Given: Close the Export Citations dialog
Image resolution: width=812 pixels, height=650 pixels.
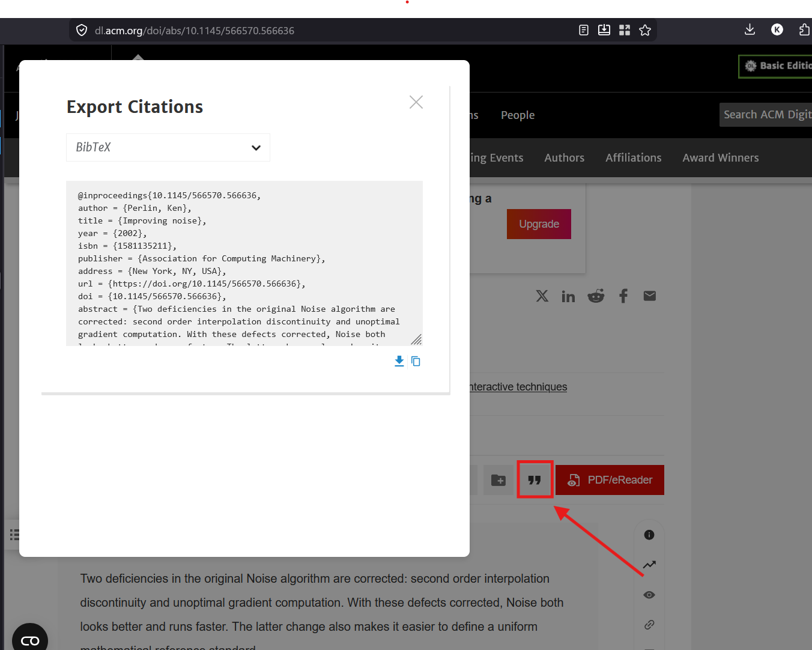Looking at the screenshot, I should (416, 102).
